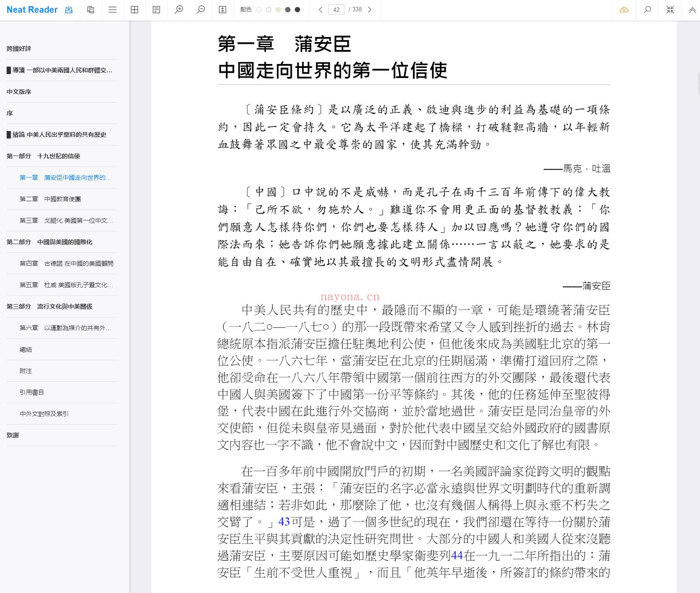Screen dimensions: 700x593
Task: Open the library/copy pages icon
Action: click(x=91, y=10)
